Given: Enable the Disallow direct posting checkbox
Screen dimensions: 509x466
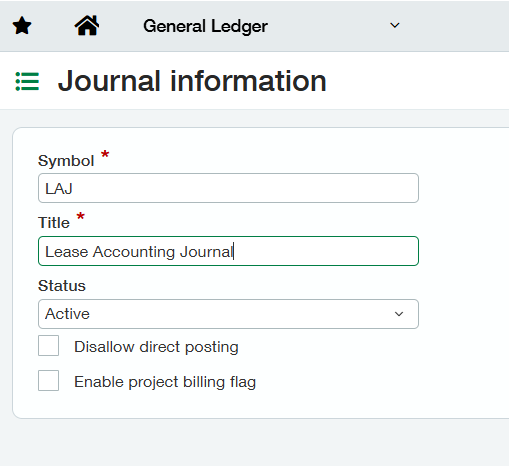Looking at the screenshot, I should click(x=48, y=346).
